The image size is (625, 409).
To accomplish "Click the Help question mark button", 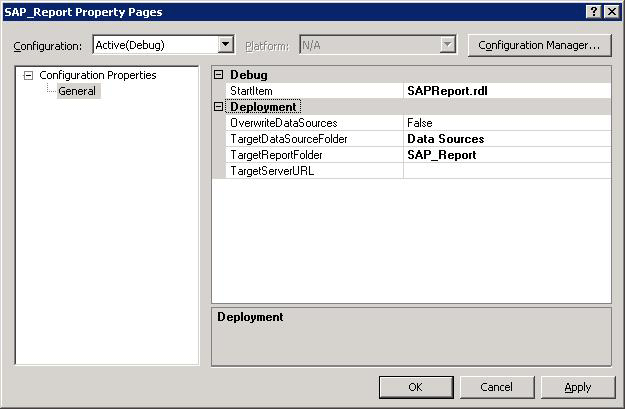I will (594, 12).
